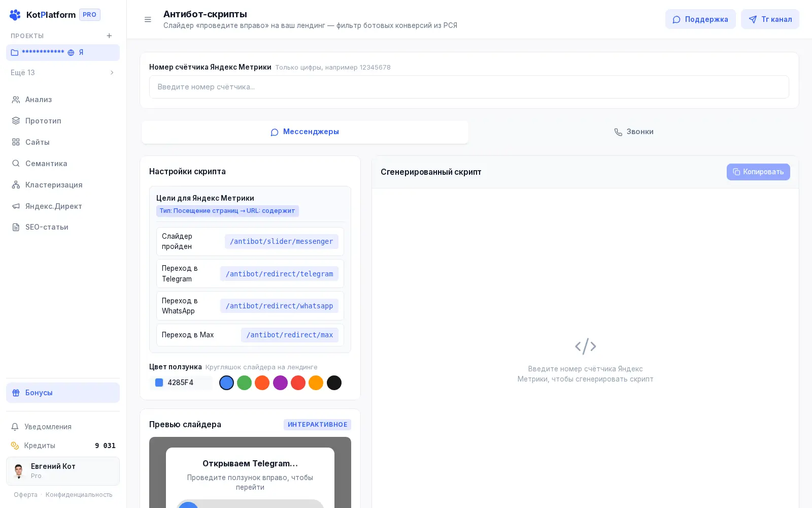Click the blue color preview square beside 4285F4
This screenshot has width=812, height=508.
(x=159, y=383)
